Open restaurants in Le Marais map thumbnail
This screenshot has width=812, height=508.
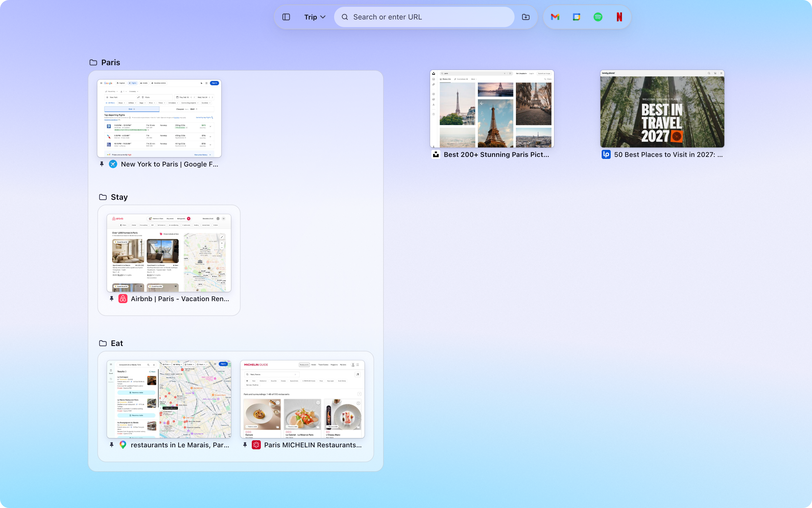point(169,399)
